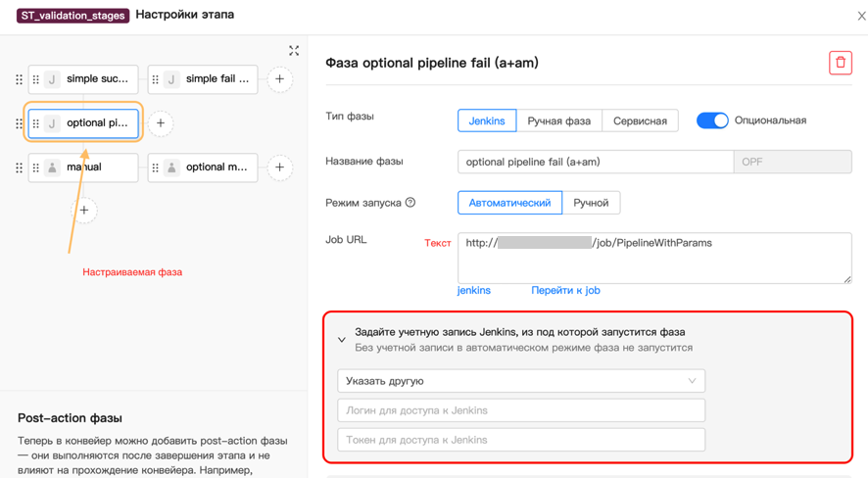868x478 pixels.
Task: Close the stage settings panel
Action: coord(860,16)
